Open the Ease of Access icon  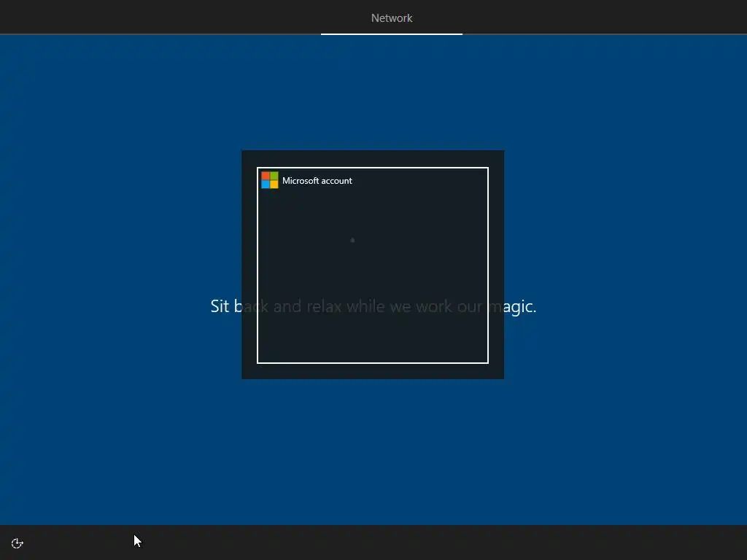18,543
